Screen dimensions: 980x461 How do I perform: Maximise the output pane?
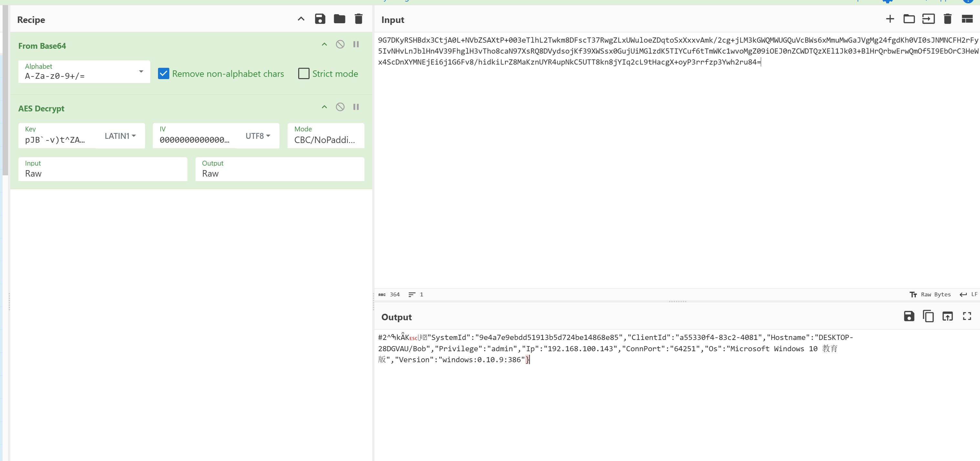click(x=967, y=316)
